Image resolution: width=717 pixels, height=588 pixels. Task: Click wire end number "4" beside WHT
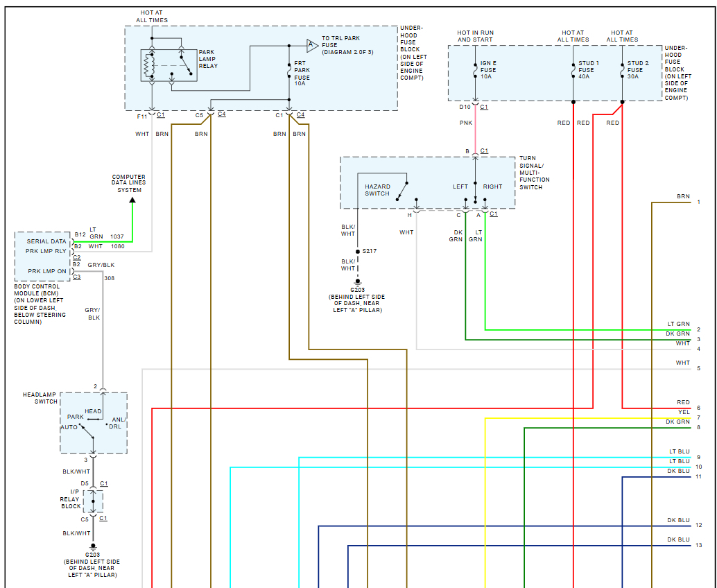tap(698, 349)
